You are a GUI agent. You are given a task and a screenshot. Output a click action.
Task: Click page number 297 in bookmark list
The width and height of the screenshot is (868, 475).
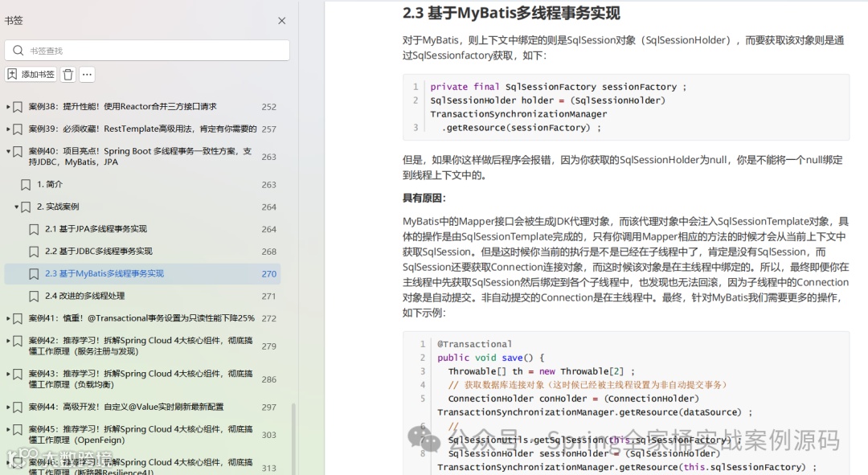(x=269, y=407)
